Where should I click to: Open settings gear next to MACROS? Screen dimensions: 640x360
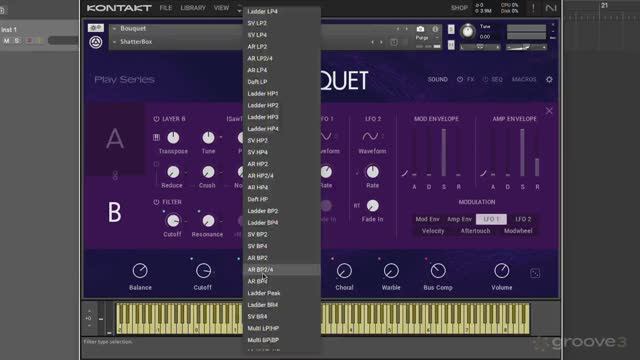(x=549, y=79)
